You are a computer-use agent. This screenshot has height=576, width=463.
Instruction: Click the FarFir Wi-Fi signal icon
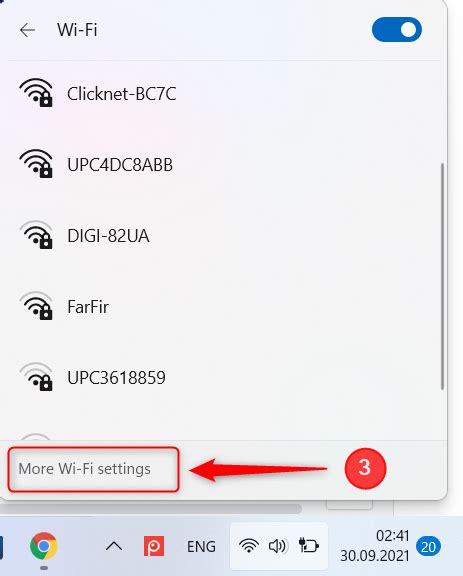tap(36, 306)
